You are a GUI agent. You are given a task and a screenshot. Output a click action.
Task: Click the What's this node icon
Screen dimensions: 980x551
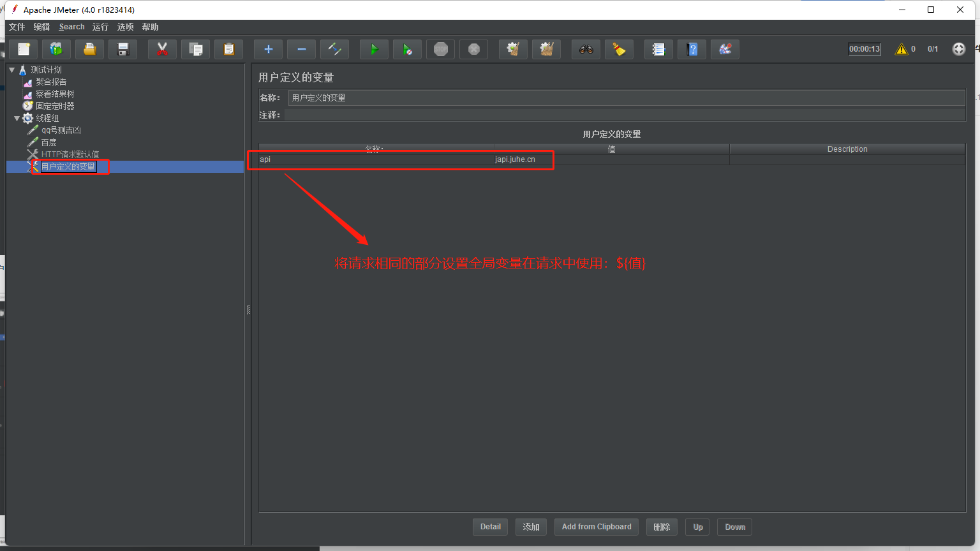coord(725,49)
